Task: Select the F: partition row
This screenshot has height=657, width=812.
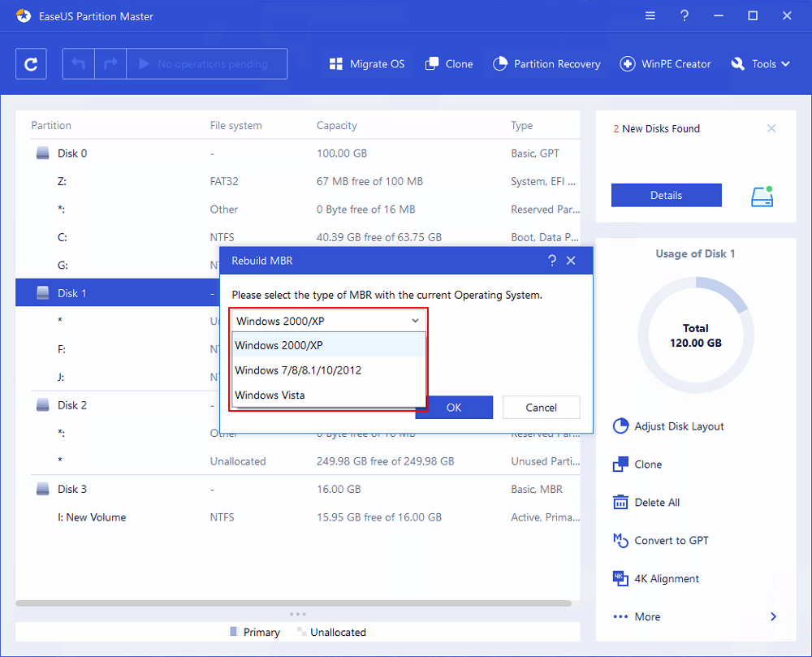Action: tap(118, 349)
